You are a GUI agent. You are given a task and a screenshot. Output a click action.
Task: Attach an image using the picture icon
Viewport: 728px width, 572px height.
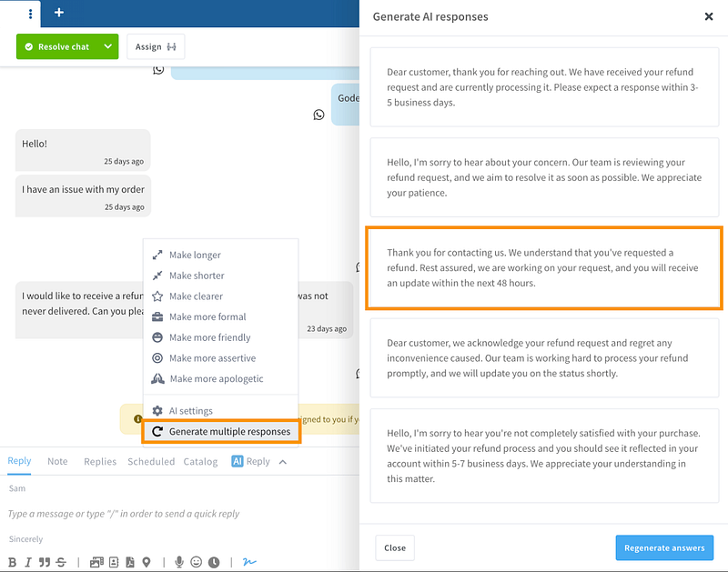(96, 562)
